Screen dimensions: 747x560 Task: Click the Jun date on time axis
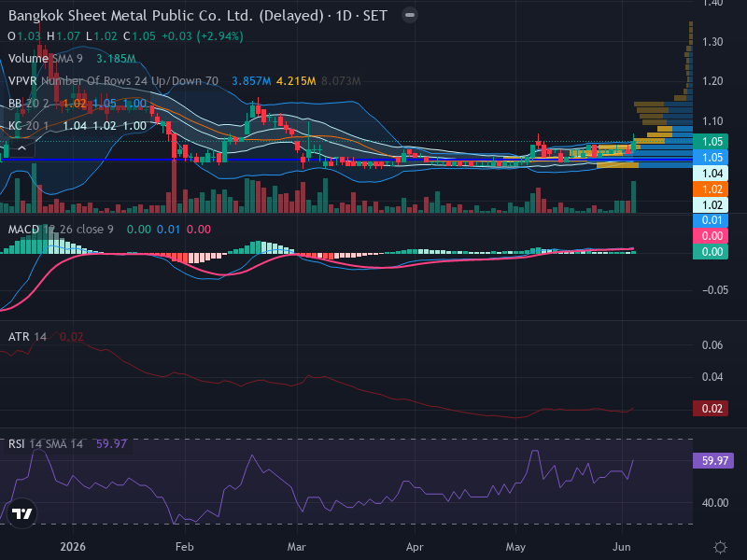pos(622,547)
